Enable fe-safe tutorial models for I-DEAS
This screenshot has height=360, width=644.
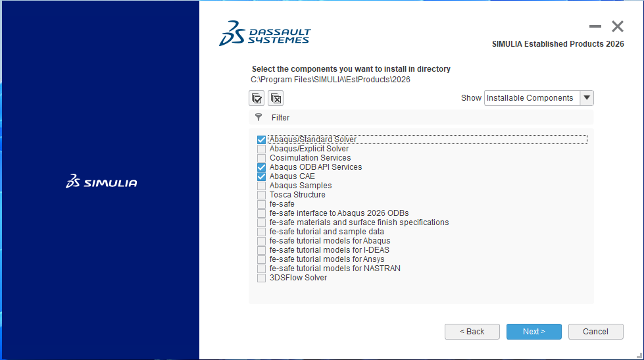(261, 250)
